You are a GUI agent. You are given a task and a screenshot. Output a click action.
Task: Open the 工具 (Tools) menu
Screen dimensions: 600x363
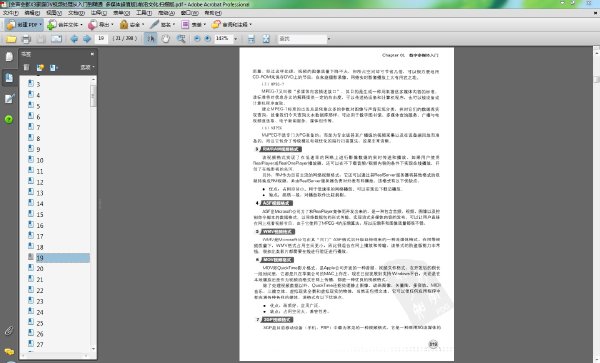coord(144,13)
